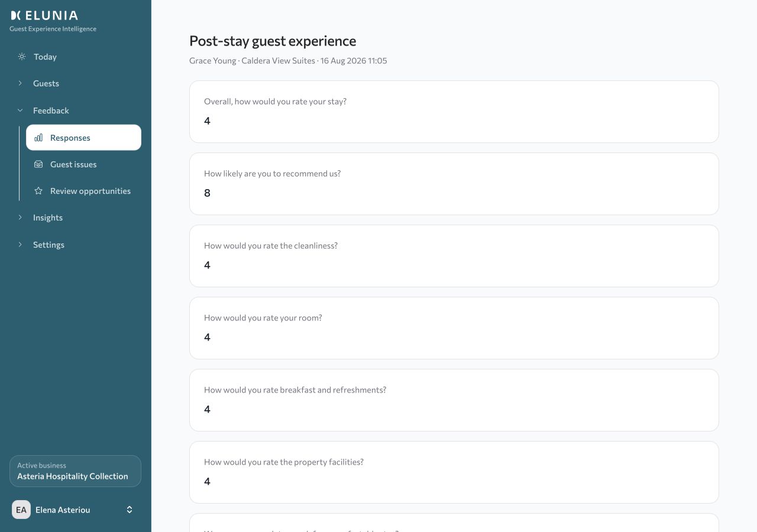Collapse the Feedback section chevron
The width and height of the screenshot is (757, 532).
20,111
